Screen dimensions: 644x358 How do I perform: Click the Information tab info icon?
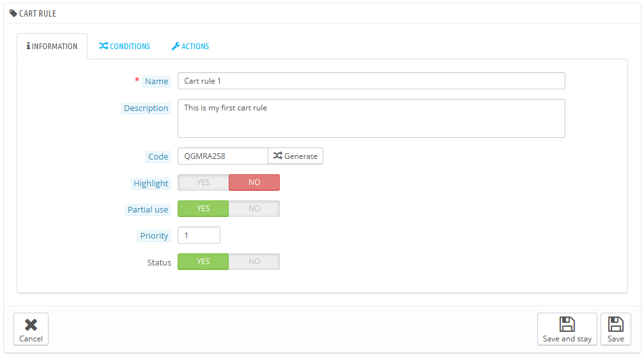tap(29, 46)
